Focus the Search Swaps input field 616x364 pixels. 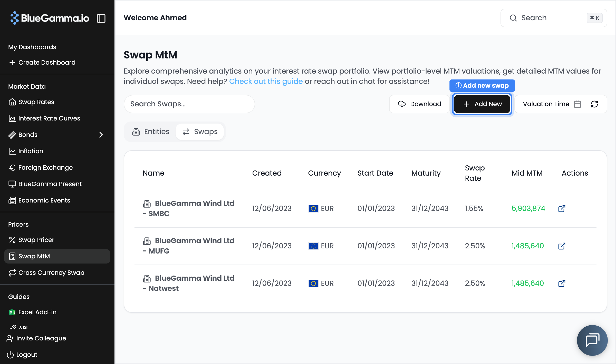click(x=189, y=104)
